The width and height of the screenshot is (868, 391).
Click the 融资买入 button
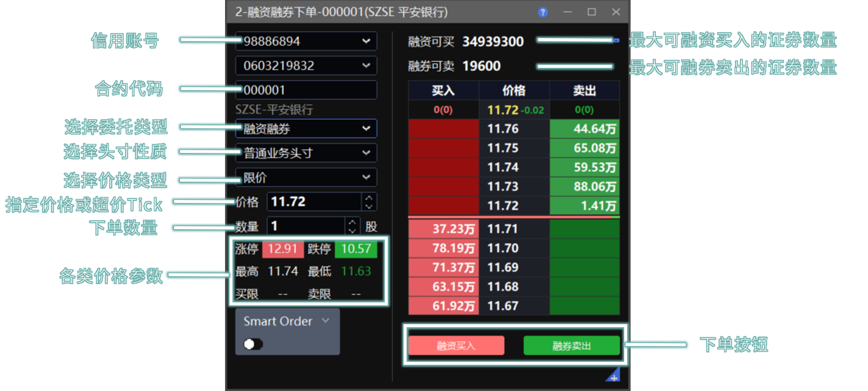(x=456, y=345)
